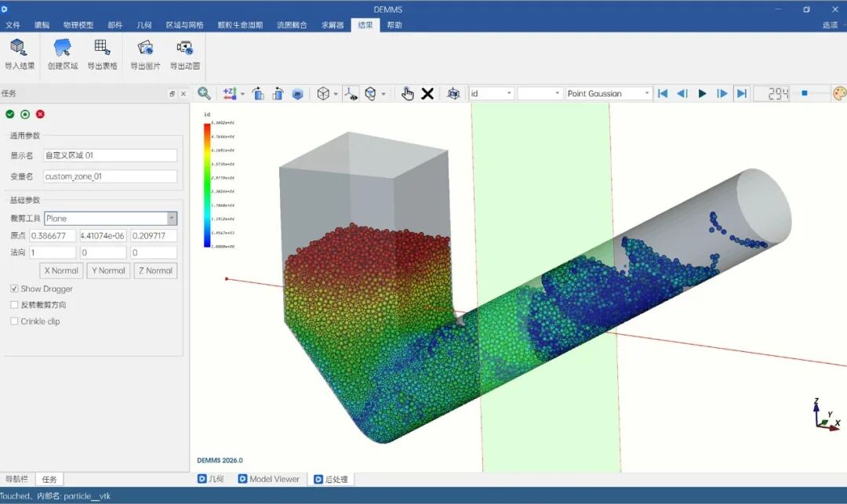Select the hand pan tool icon

coord(407,93)
